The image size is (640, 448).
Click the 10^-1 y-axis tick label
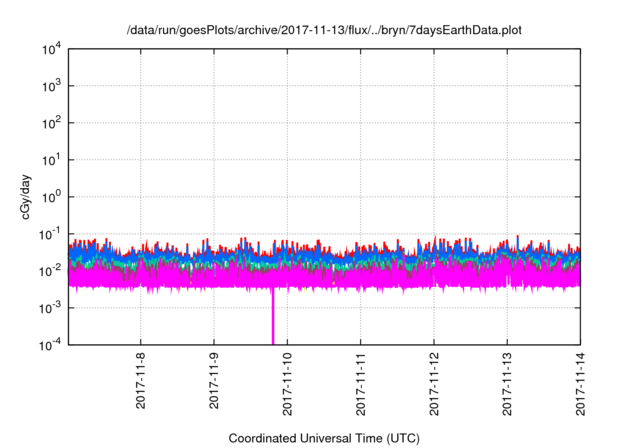click(50, 235)
